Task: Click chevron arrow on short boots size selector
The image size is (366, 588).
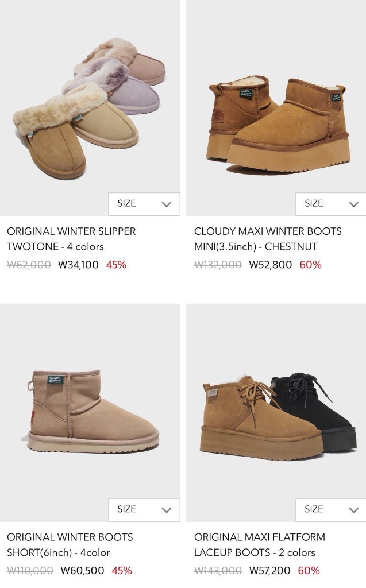Action: pos(166,510)
